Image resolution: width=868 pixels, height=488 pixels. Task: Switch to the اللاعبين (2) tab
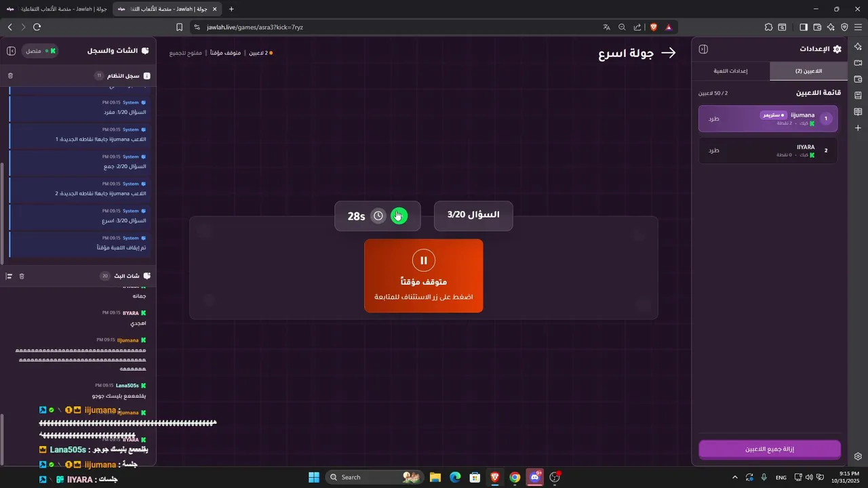(809, 71)
